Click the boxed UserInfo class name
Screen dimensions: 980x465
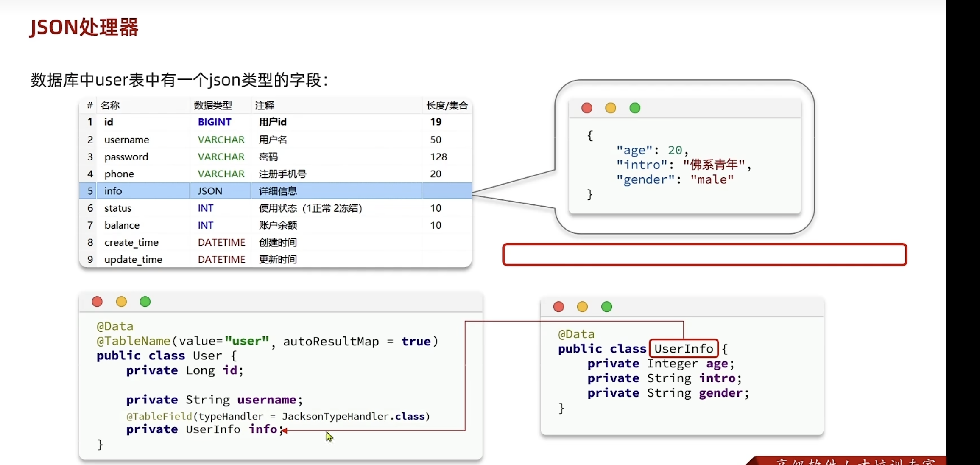[x=683, y=349]
